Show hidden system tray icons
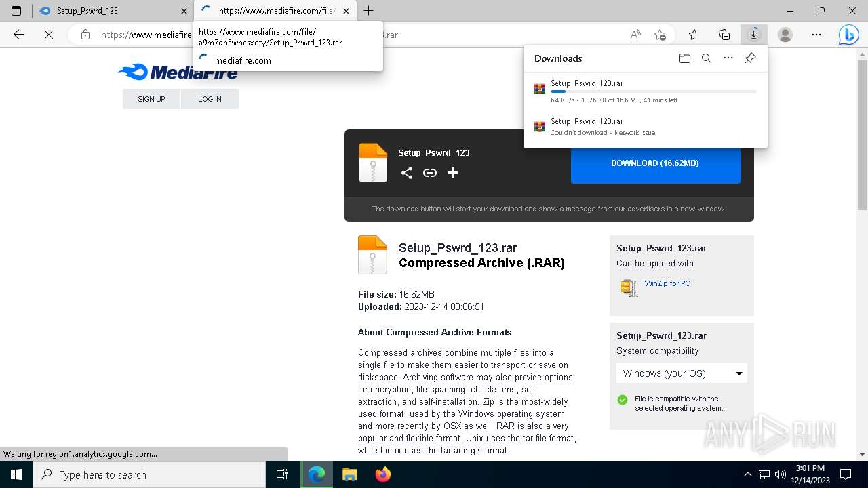Image resolution: width=868 pixels, height=488 pixels. (x=748, y=474)
